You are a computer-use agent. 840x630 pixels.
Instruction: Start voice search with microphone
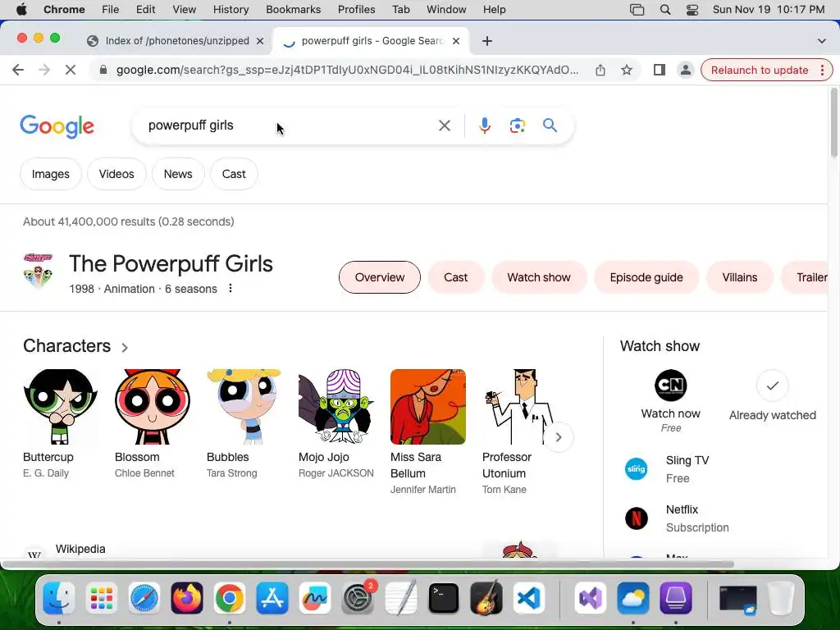pyautogui.click(x=484, y=126)
